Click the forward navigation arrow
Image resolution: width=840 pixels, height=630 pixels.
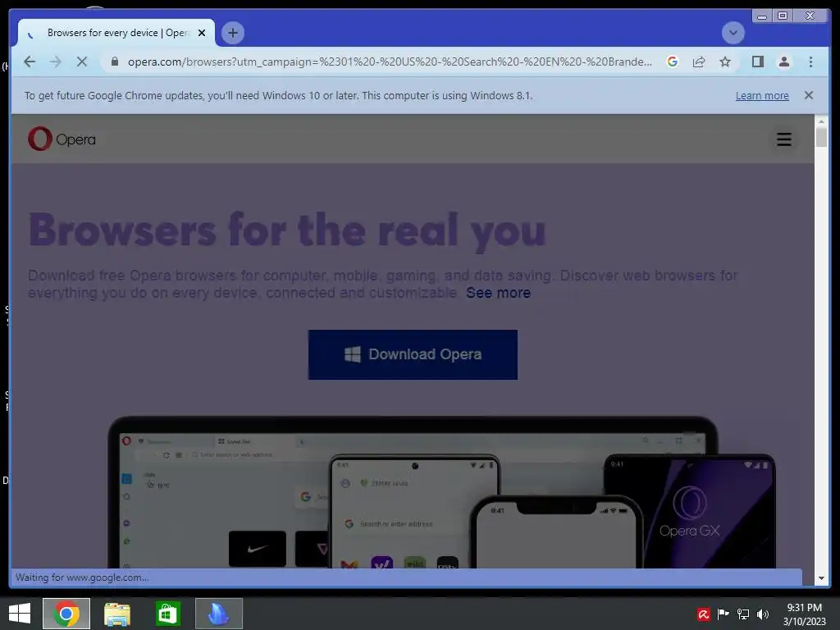click(56, 62)
